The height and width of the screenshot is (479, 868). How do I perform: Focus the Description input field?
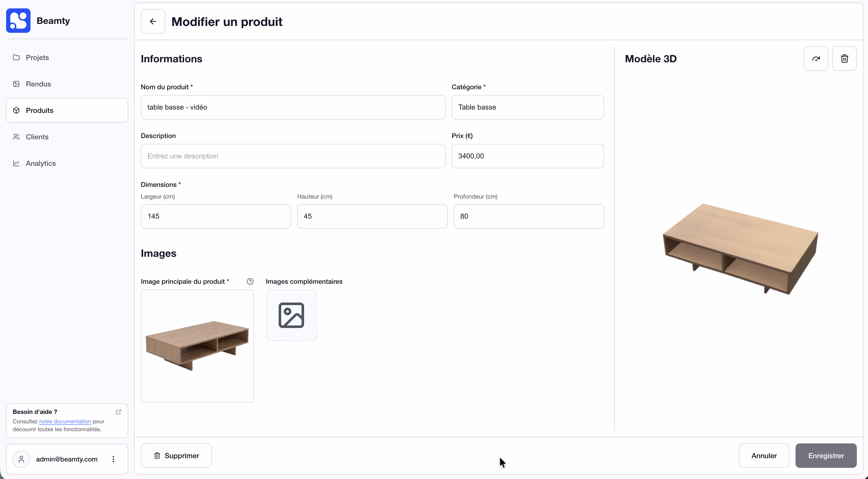pos(293,156)
